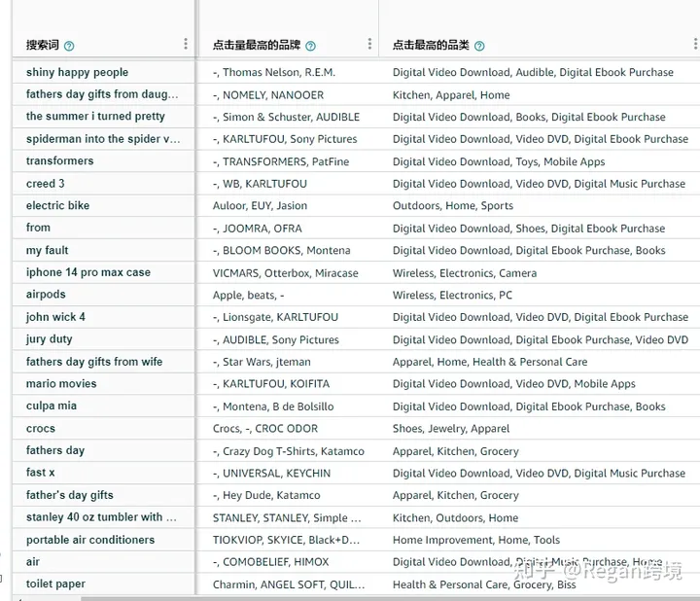Click category cell 'Kitchen, Outdoors, Home'
This screenshot has height=601, width=700.
[x=455, y=518]
